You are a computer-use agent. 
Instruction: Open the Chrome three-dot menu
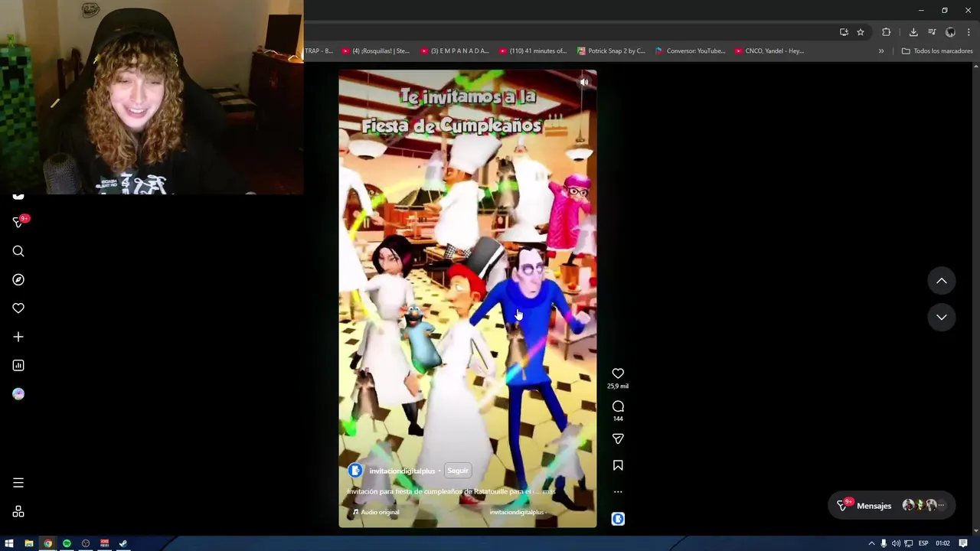click(x=969, y=32)
